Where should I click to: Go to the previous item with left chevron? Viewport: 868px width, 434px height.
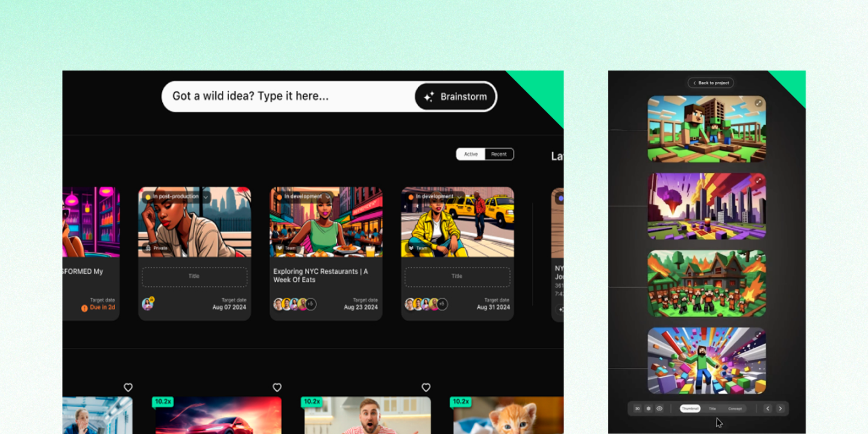pos(768,409)
